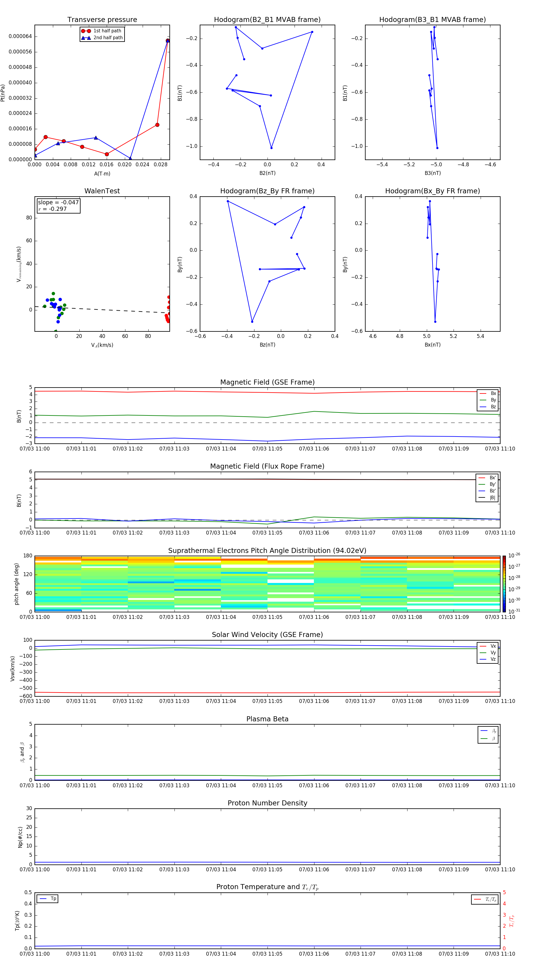Click the Bz(nT) x-axis label of Bz_By hodogram
535x980 pixels.
(267, 345)
